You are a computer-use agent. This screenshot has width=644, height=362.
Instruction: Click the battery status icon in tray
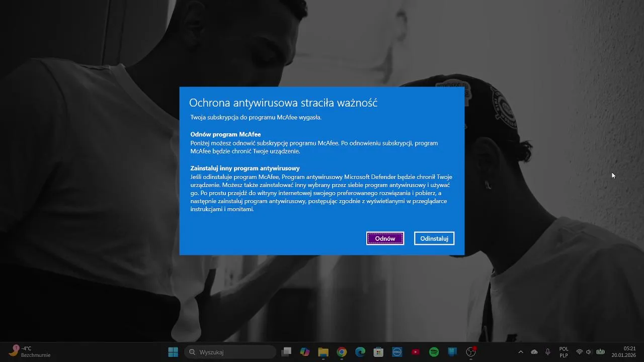coord(600,352)
